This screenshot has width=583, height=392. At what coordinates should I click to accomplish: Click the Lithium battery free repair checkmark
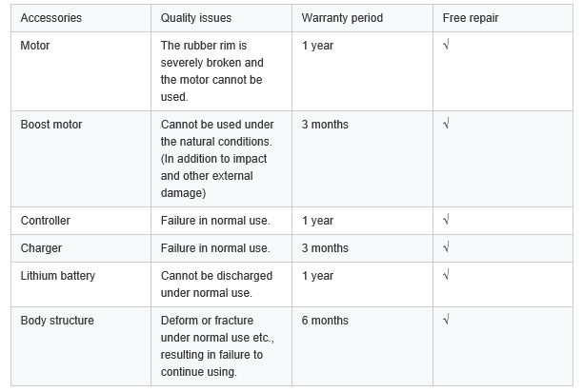(446, 276)
